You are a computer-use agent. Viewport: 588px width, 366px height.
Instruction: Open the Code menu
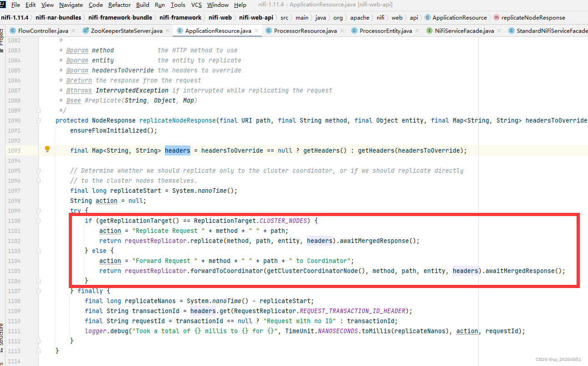pyautogui.click(x=96, y=5)
